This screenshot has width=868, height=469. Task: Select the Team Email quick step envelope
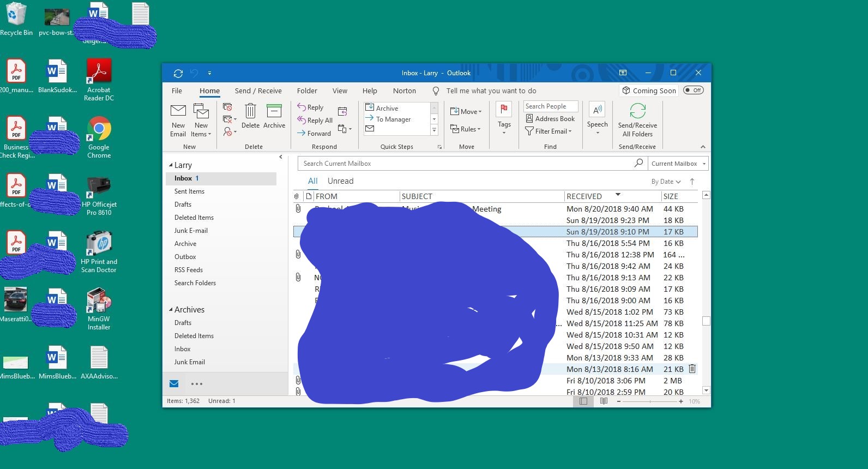click(x=370, y=129)
